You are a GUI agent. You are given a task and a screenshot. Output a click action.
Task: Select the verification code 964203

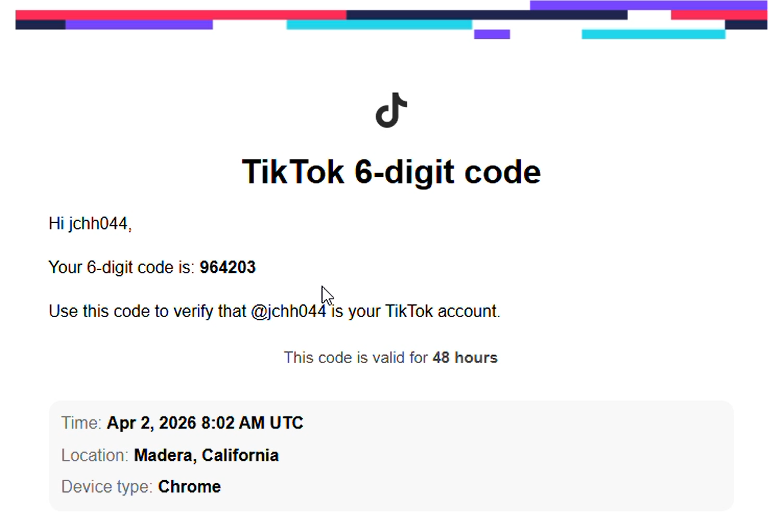coord(227,267)
